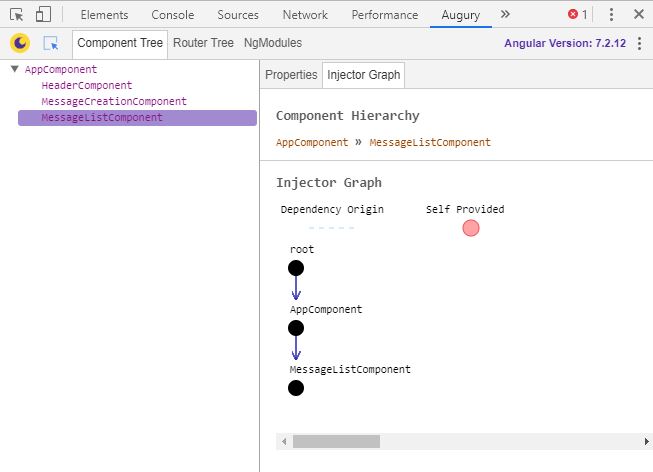This screenshot has width=653, height=472.
Task: Open DevTools customize menu (vertical dots)
Action: 611,15
